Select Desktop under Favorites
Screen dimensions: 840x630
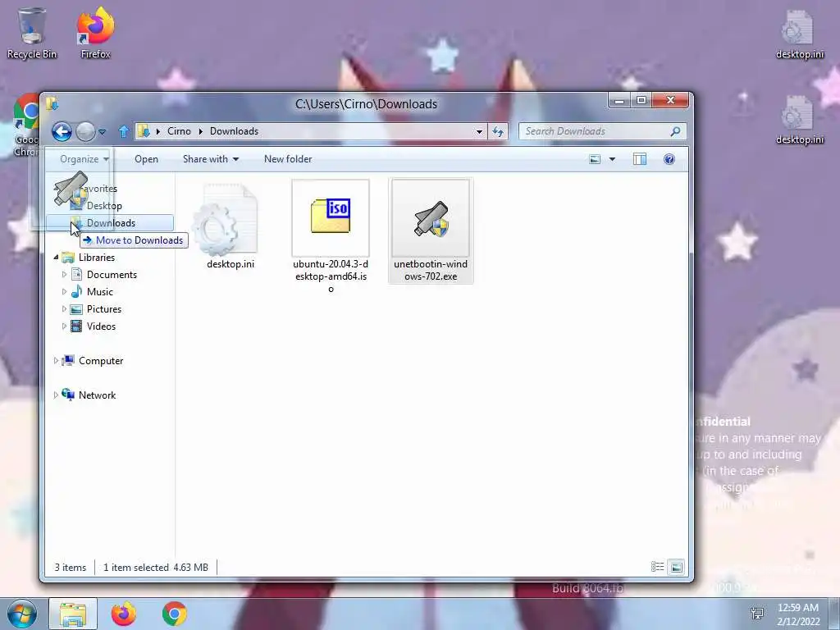(104, 206)
